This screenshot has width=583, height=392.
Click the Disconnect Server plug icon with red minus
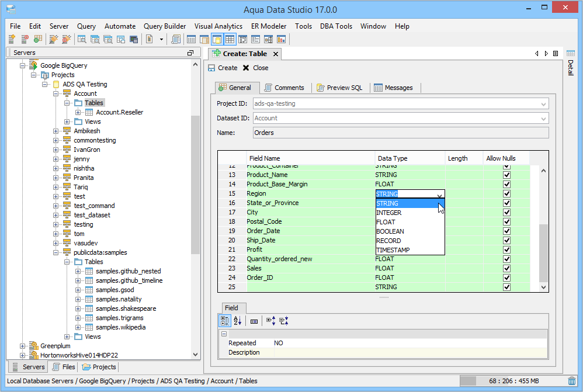click(x=67, y=39)
